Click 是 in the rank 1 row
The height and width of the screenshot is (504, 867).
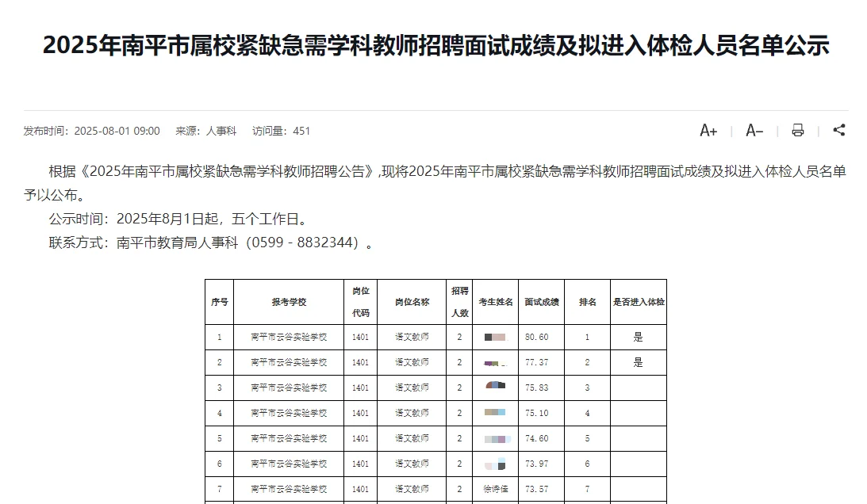click(638, 337)
